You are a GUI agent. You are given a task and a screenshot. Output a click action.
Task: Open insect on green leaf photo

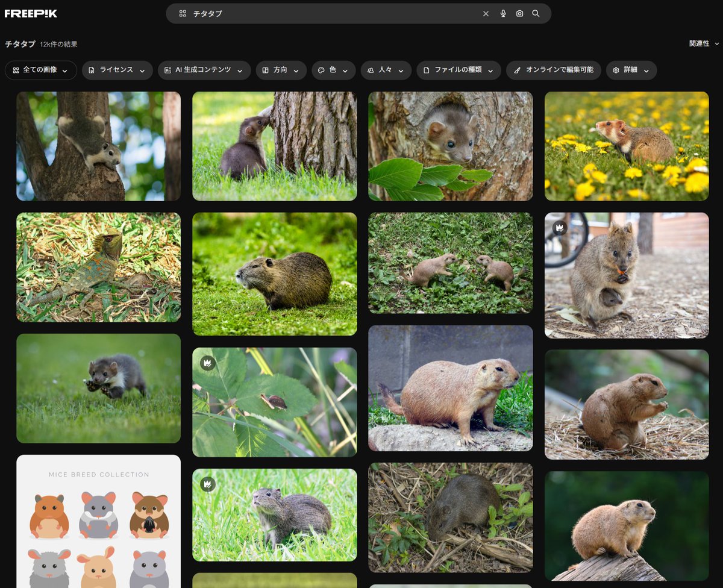tap(275, 402)
